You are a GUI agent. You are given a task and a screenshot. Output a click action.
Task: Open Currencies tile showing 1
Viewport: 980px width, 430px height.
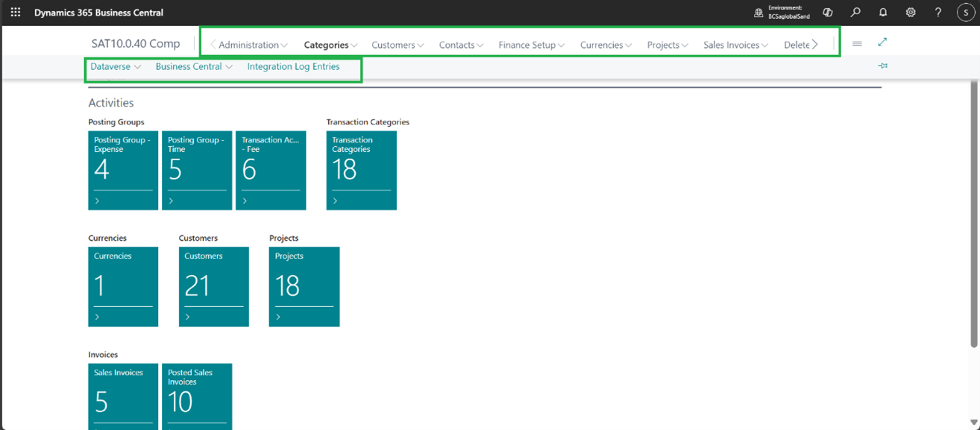tap(123, 287)
